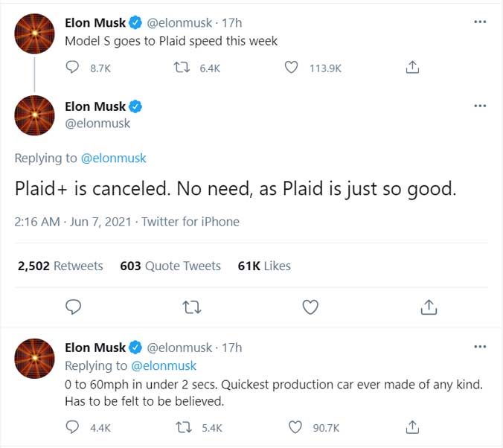Reply to the Model S Plaid speed tweet
This screenshot has width=503, height=448.
click(73, 68)
